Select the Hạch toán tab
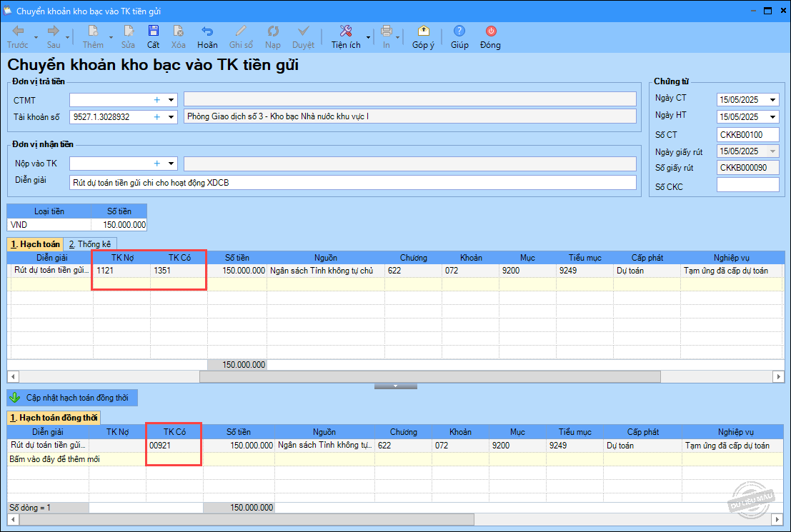Image resolution: width=791 pixels, height=532 pixels. 35,244
